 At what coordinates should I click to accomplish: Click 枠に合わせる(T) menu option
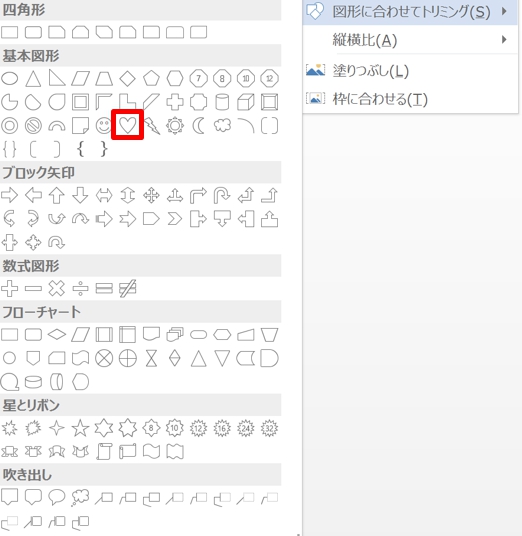point(410,99)
